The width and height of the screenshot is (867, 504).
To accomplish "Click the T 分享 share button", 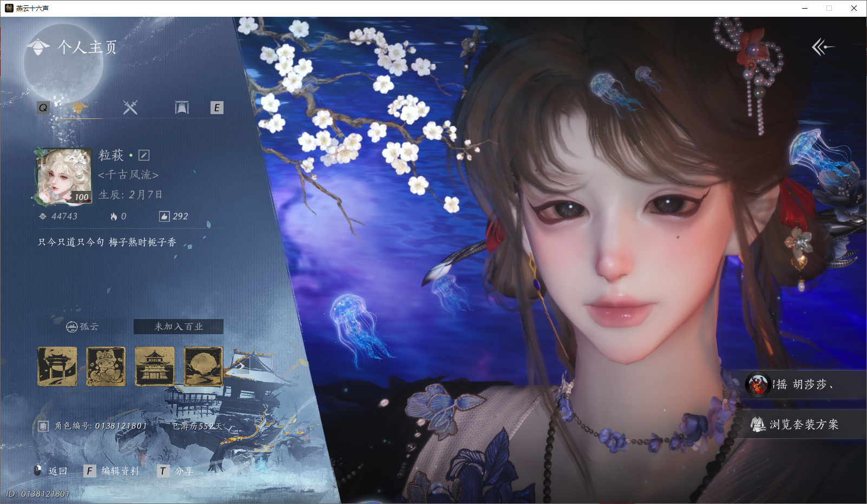I will 175,471.
